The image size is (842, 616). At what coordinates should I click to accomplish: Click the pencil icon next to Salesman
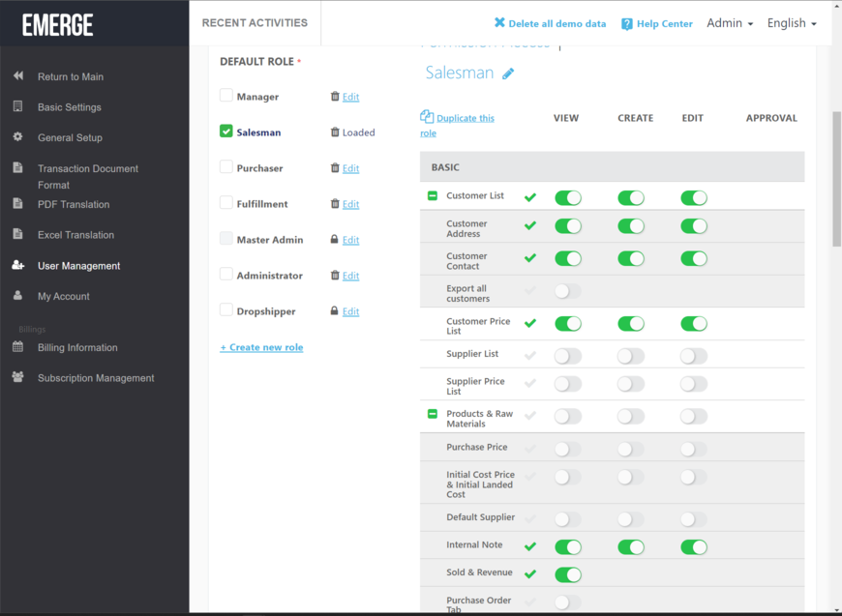(508, 73)
